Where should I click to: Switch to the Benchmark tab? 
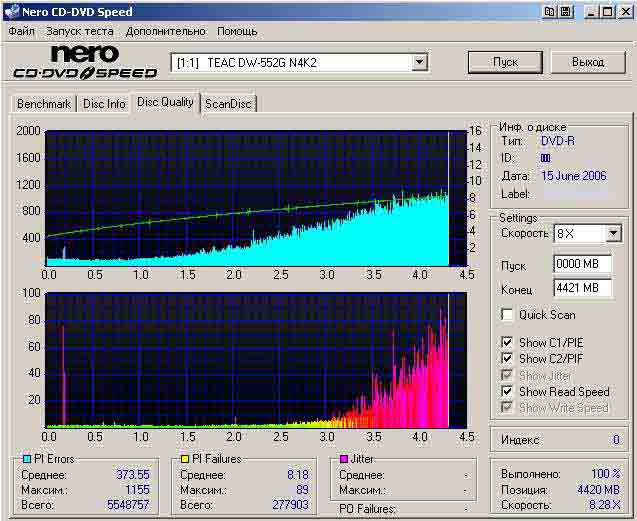pyautogui.click(x=44, y=104)
